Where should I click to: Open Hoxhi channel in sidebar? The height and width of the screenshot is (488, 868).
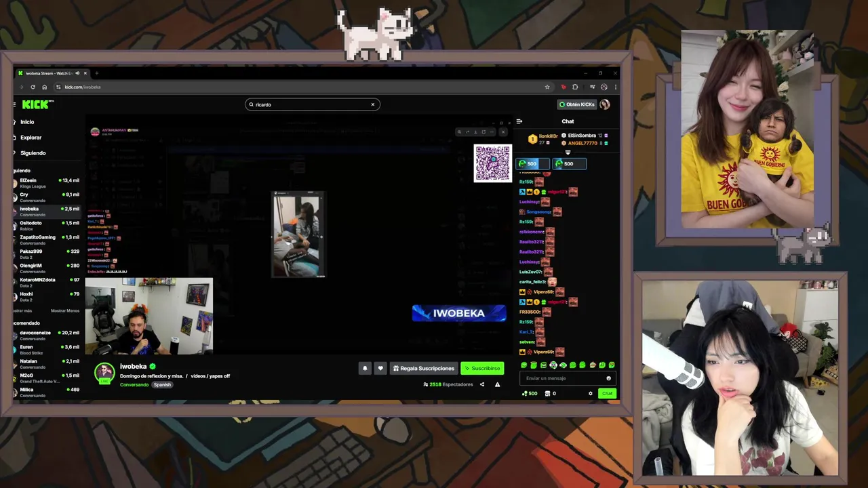click(x=46, y=297)
